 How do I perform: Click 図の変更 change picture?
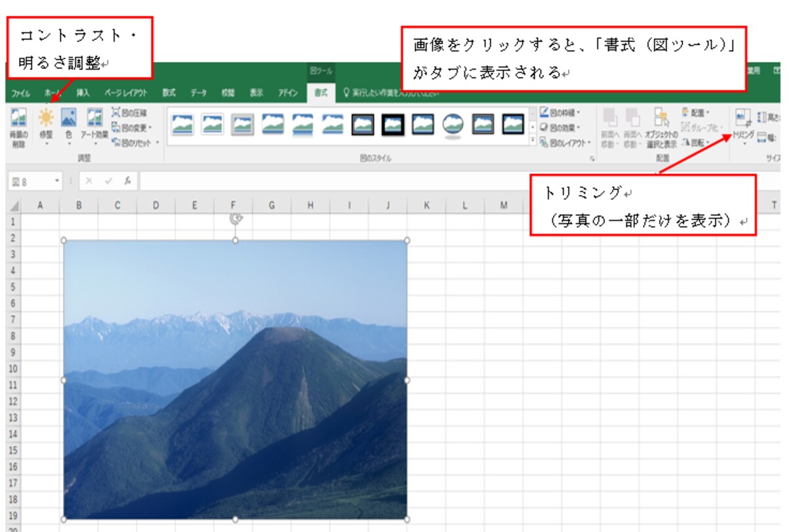pyautogui.click(x=131, y=127)
